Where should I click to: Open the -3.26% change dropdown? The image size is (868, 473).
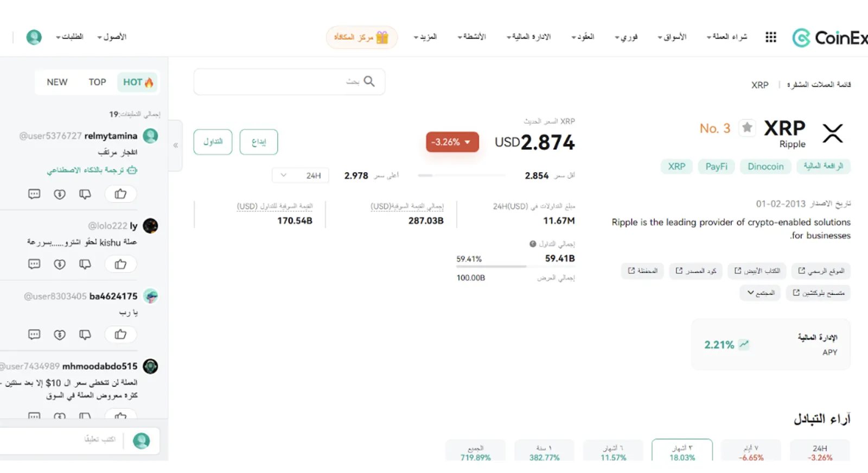click(x=452, y=142)
